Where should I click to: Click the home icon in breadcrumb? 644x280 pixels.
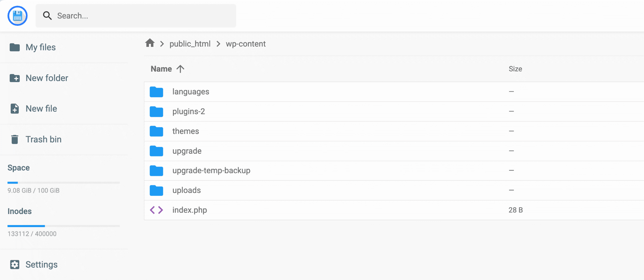150,43
